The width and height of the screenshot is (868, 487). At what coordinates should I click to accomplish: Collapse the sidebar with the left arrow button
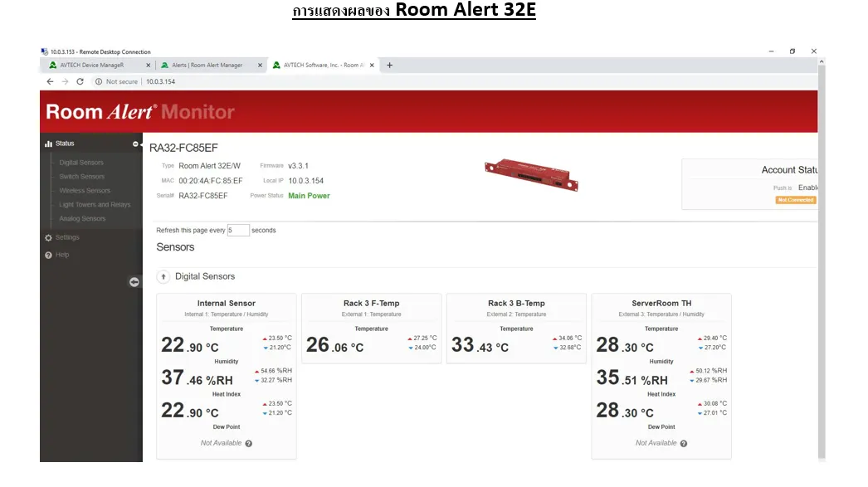134,282
